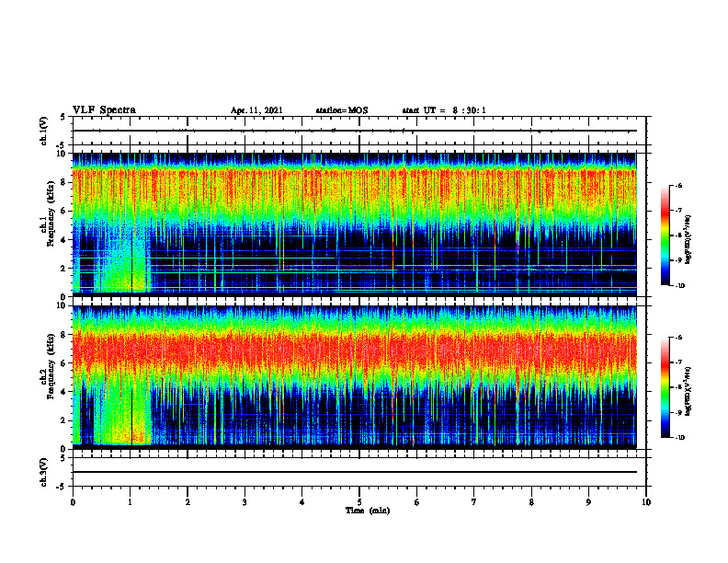Click the time axis tick label "2"
The image size is (728, 563).
(x=188, y=502)
